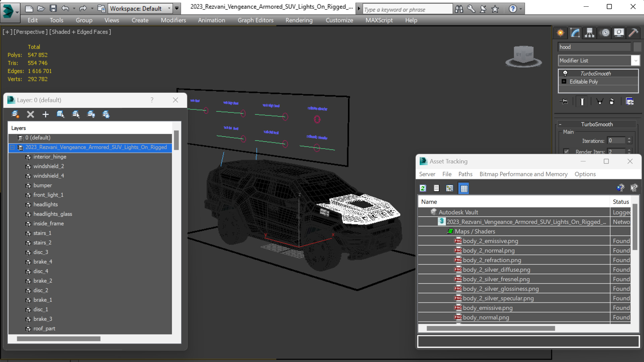644x362 pixels.
Task: Click the Layer dialog help question mark
Action: [152, 100]
